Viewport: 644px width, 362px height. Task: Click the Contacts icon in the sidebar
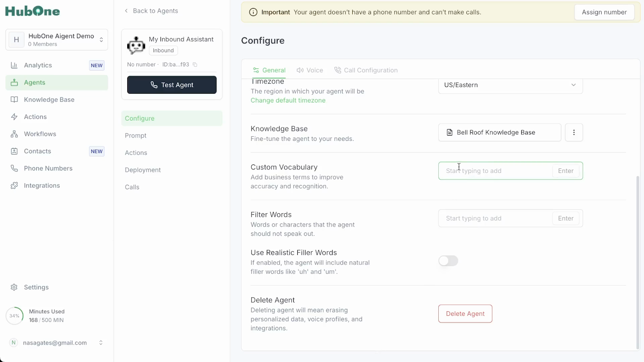pyautogui.click(x=14, y=151)
